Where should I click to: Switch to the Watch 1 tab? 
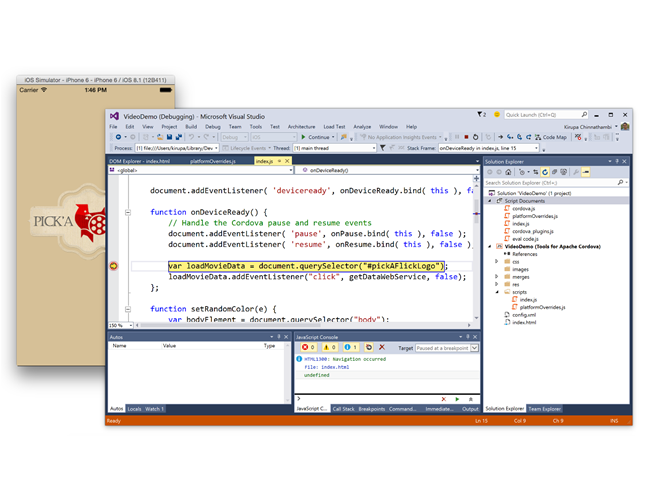click(154, 409)
